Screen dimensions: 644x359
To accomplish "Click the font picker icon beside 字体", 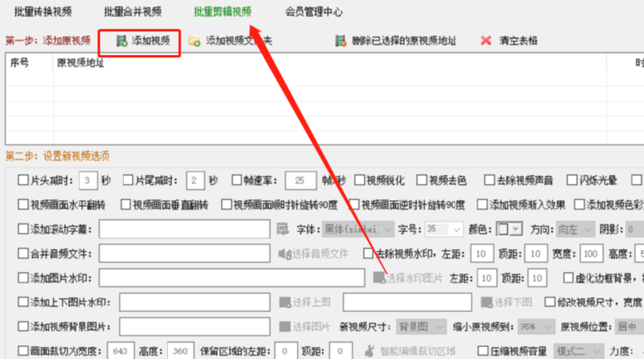I will pos(282,229).
